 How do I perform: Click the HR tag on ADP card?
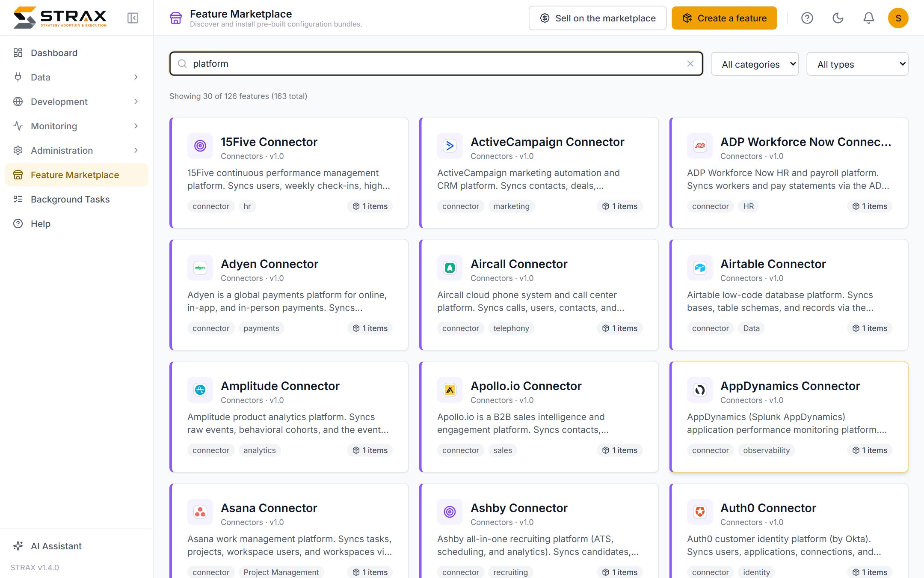749,206
